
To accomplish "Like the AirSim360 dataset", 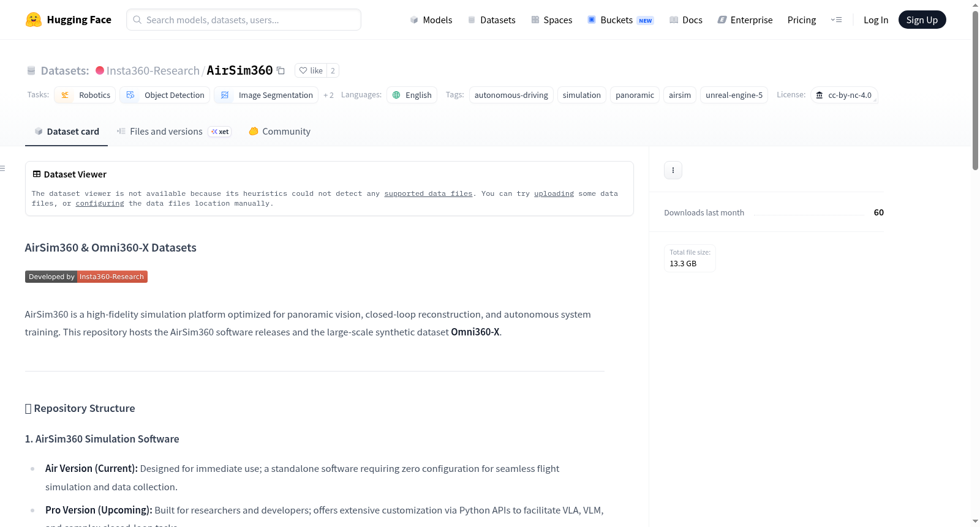I will [311, 70].
